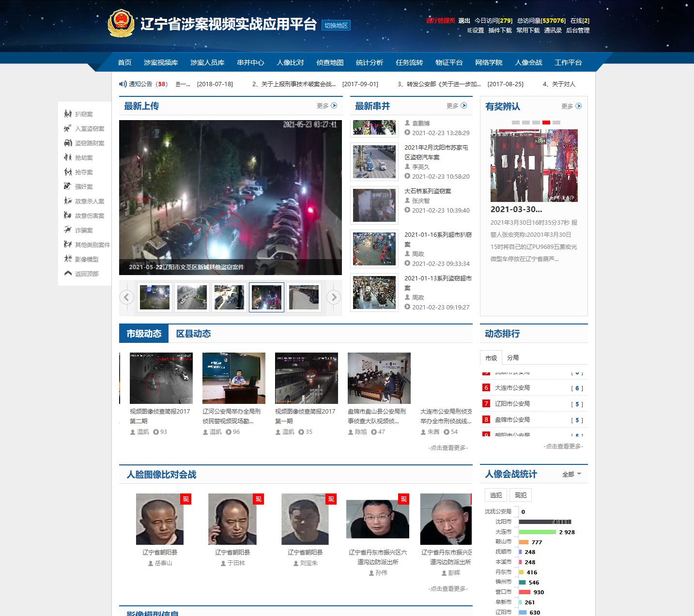694x616 pixels.
Task: Click the 退出 logout link
Action: tap(464, 20)
